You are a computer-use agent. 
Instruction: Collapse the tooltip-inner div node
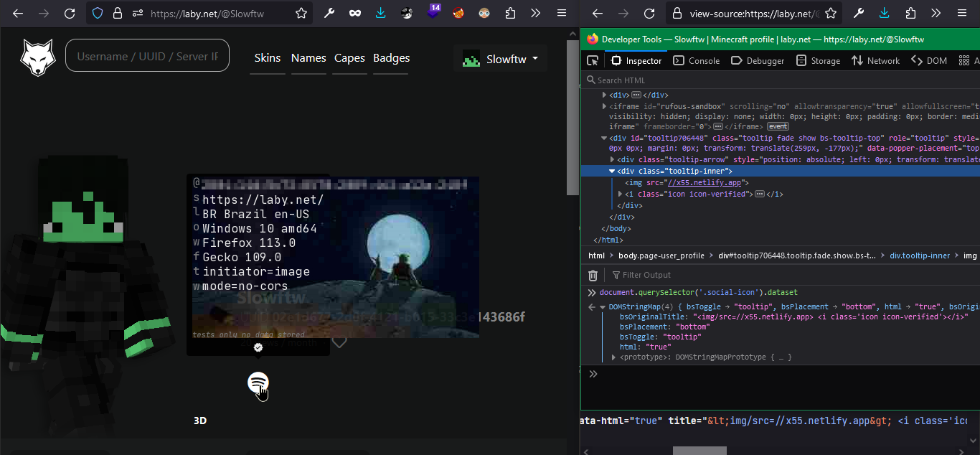tap(612, 171)
